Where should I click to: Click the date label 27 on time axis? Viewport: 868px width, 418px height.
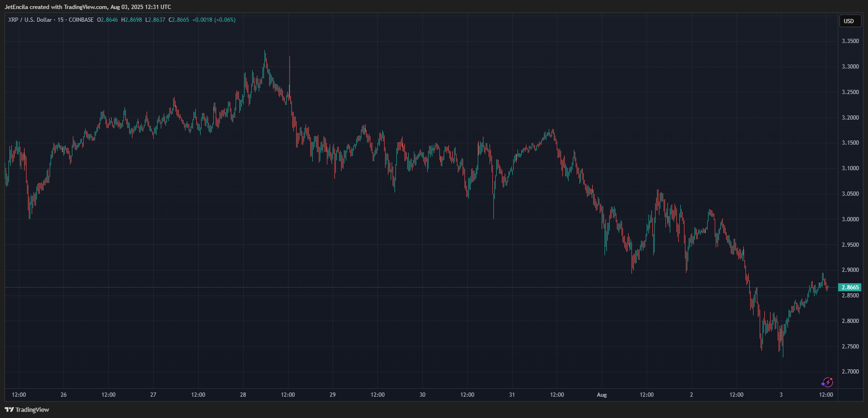(153, 395)
